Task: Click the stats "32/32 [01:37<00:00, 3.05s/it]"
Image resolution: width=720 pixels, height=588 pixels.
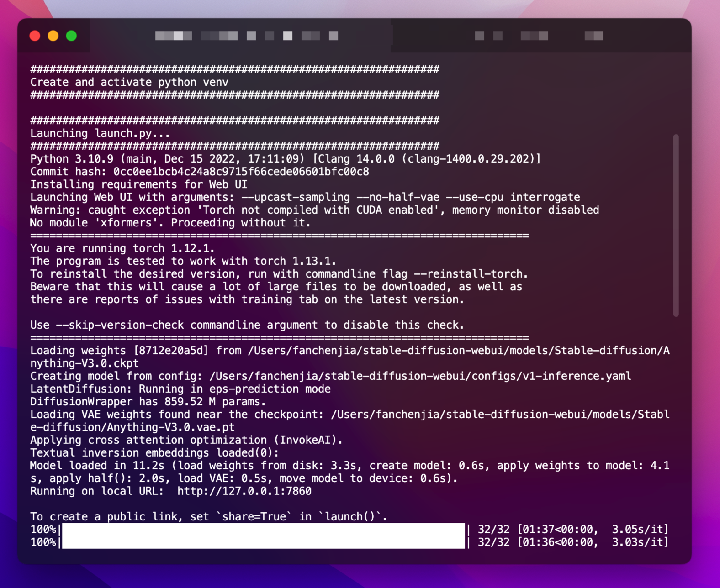Action: (573, 530)
